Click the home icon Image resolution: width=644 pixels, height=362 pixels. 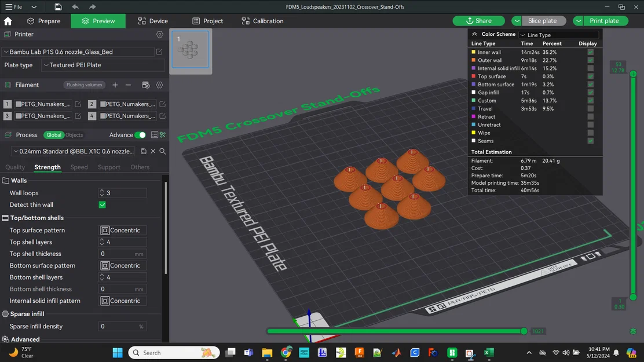8,21
